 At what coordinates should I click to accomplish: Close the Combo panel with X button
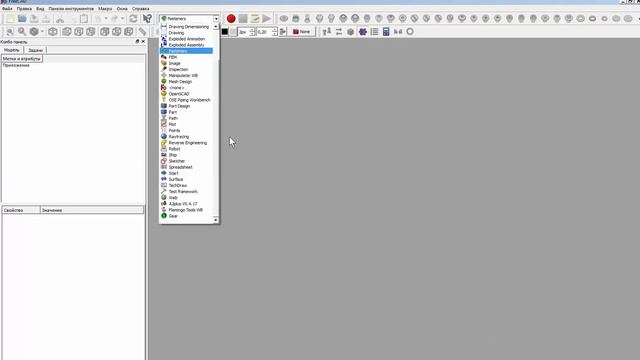coord(143,42)
